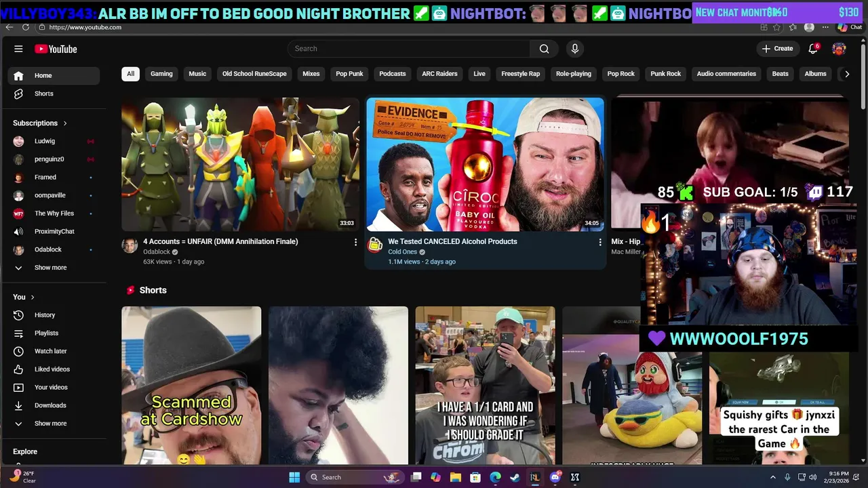The image size is (868, 488).
Task: Open the YouTube hamburger guide menu
Action: point(18,49)
